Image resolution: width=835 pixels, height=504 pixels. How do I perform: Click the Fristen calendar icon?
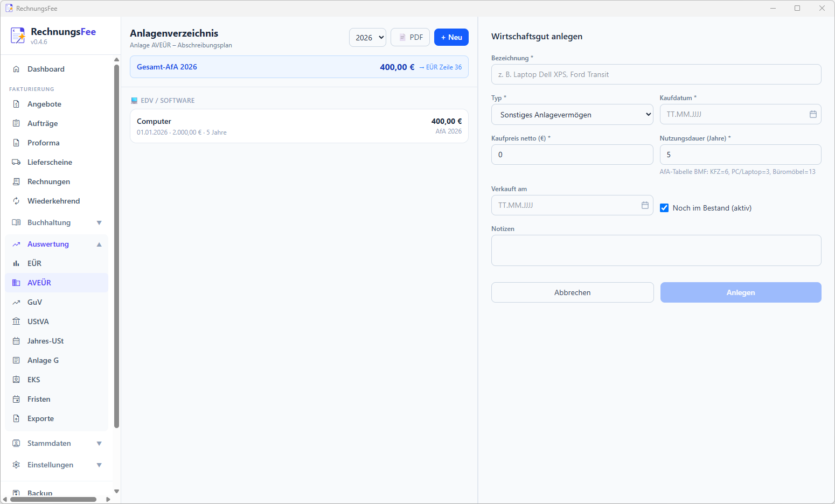point(16,399)
